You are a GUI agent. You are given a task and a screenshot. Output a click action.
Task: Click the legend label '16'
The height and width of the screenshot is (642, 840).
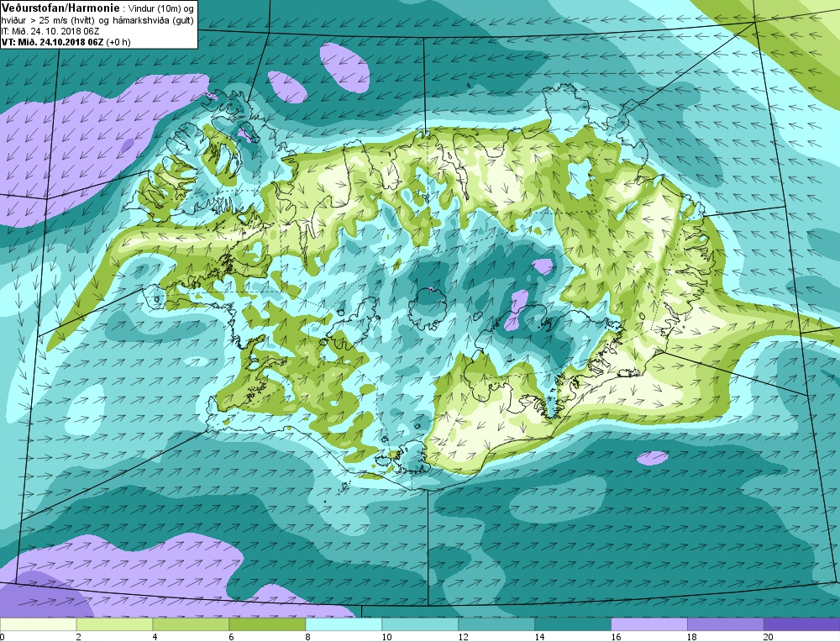[616, 637]
